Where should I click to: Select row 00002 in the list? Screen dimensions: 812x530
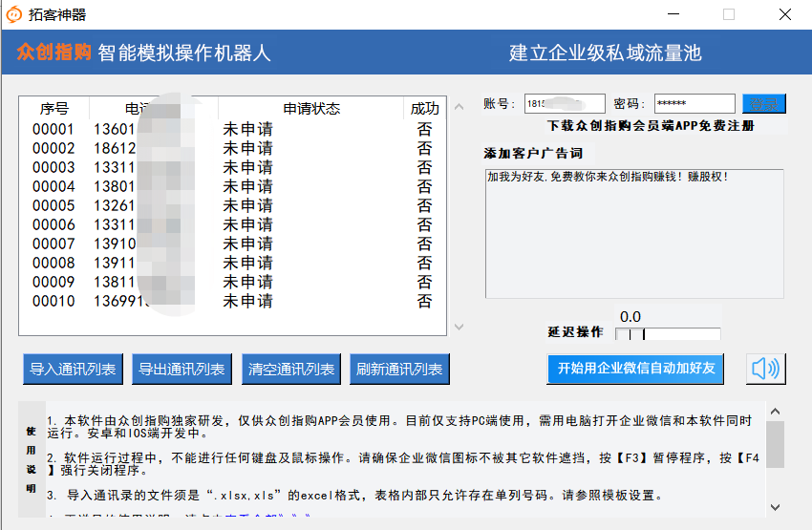pyautogui.click(x=232, y=148)
